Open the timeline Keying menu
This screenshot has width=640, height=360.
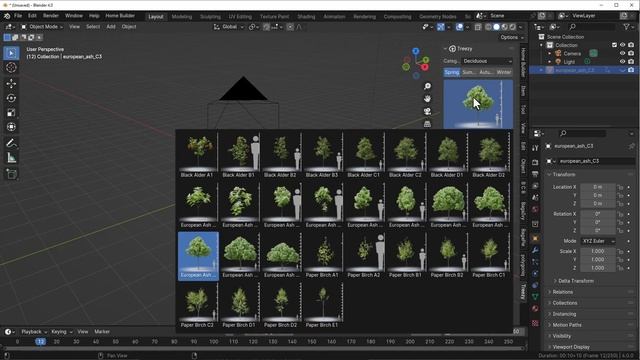point(61,332)
